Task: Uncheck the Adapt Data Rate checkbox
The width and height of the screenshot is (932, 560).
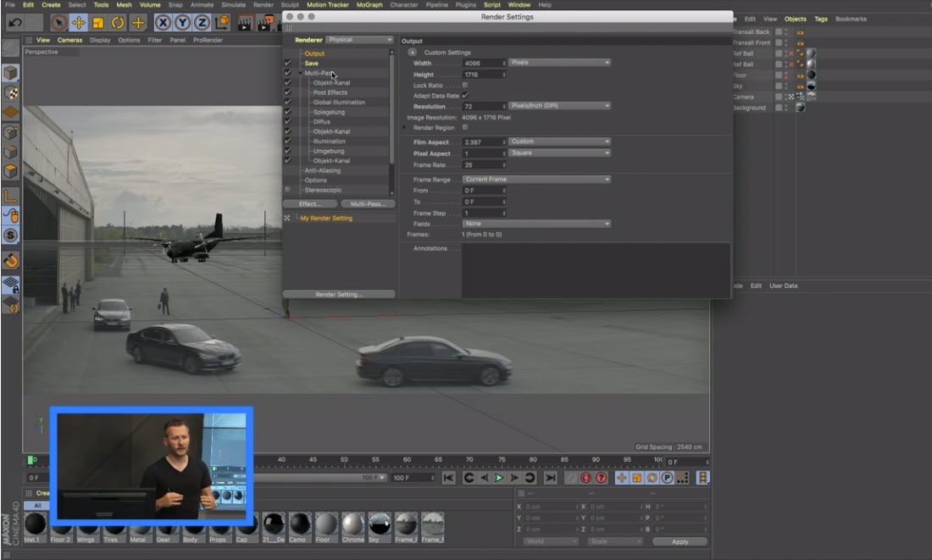Action: 465,96
